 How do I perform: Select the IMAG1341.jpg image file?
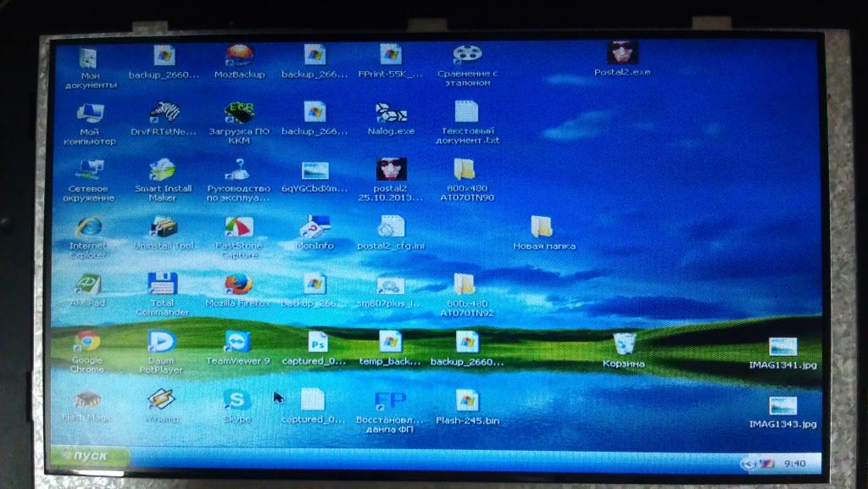pos(782,347)
